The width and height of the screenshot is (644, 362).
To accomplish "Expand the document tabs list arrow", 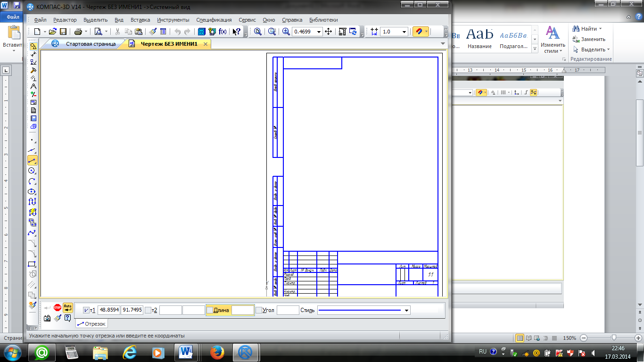I will pyautogui.click(x=443, y=44).
